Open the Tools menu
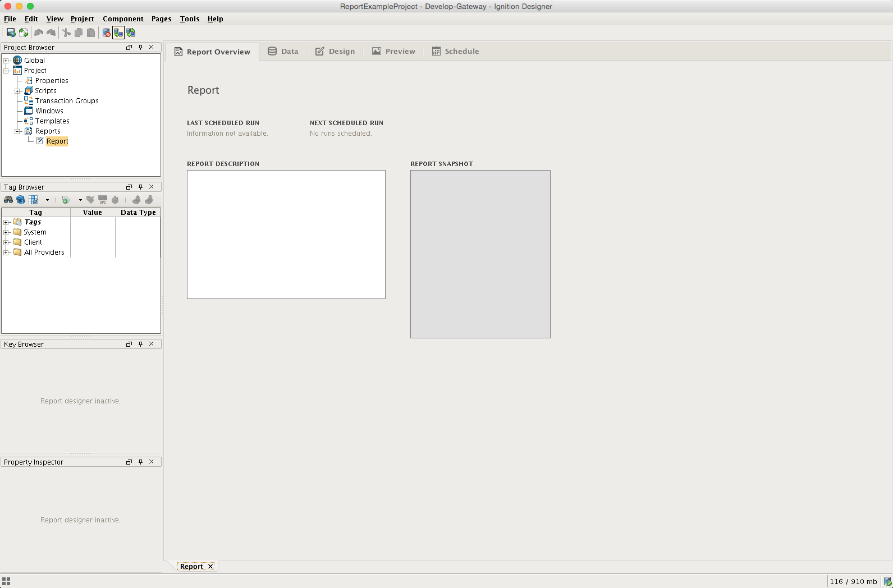The width and height of the screenshot is (893, 588). pos(190,19)
